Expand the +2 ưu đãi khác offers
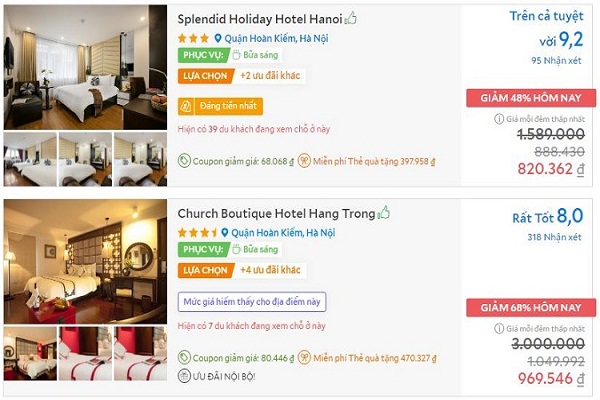600x400 pixels. pos(270,76)
